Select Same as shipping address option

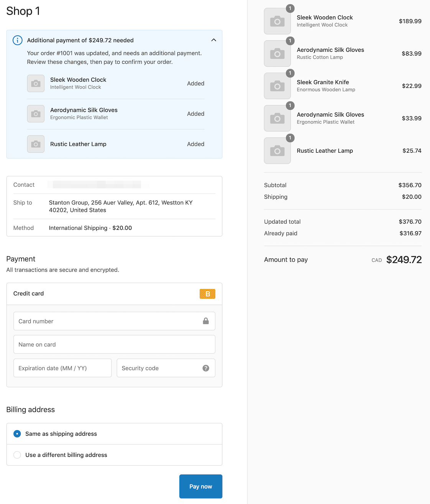point(17,434)
